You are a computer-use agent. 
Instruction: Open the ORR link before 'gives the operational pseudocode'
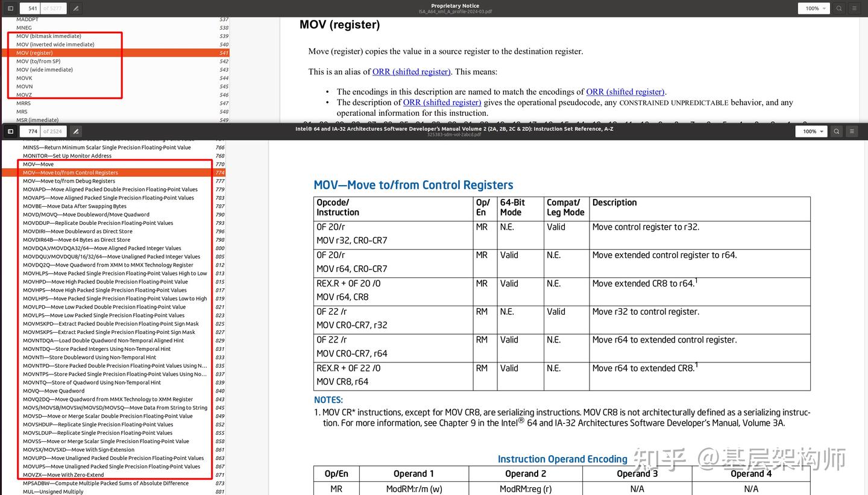(x=442, y=102)
